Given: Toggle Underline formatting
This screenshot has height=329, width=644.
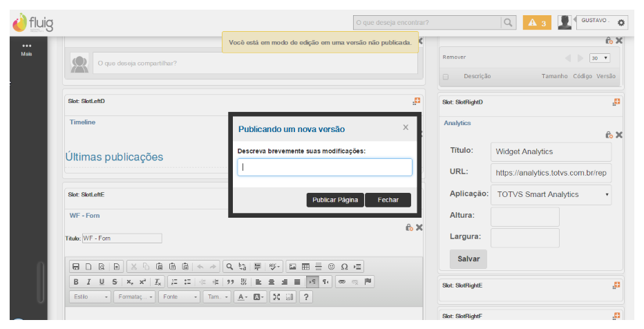Looking at the screenshot, I should (x=102, y=282).
